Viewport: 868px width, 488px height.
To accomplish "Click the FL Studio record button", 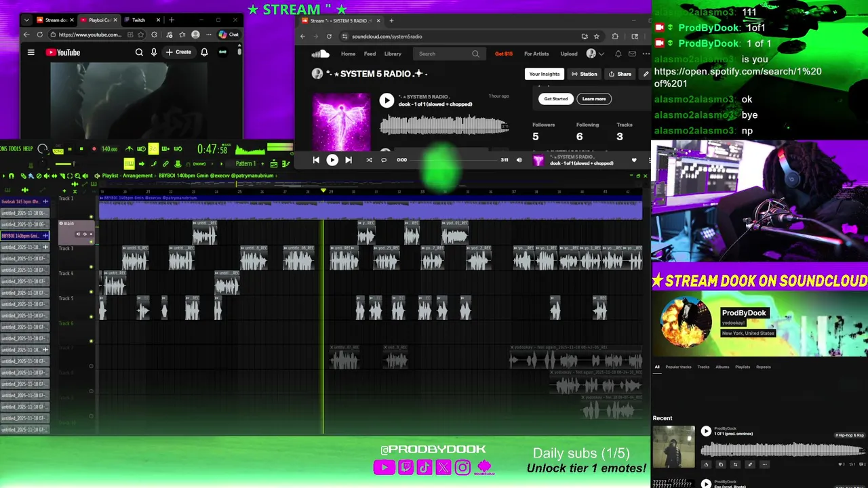I will click(x=94, y=149).
